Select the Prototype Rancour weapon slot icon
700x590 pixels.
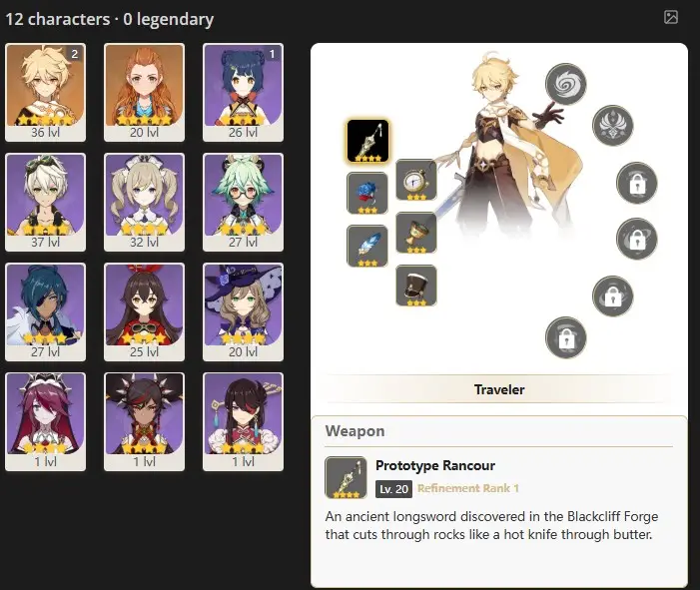tap(367, 141)
